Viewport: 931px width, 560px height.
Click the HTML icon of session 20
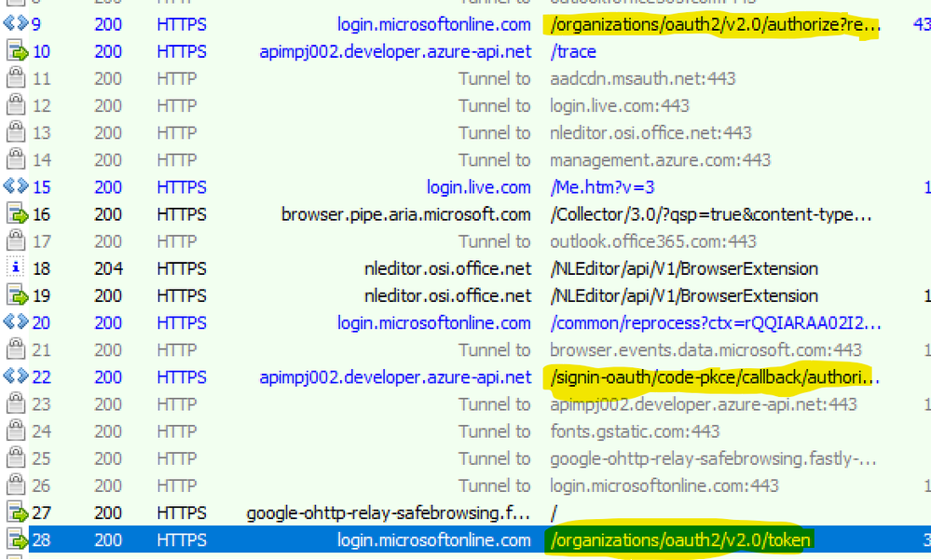click(16, 323)
